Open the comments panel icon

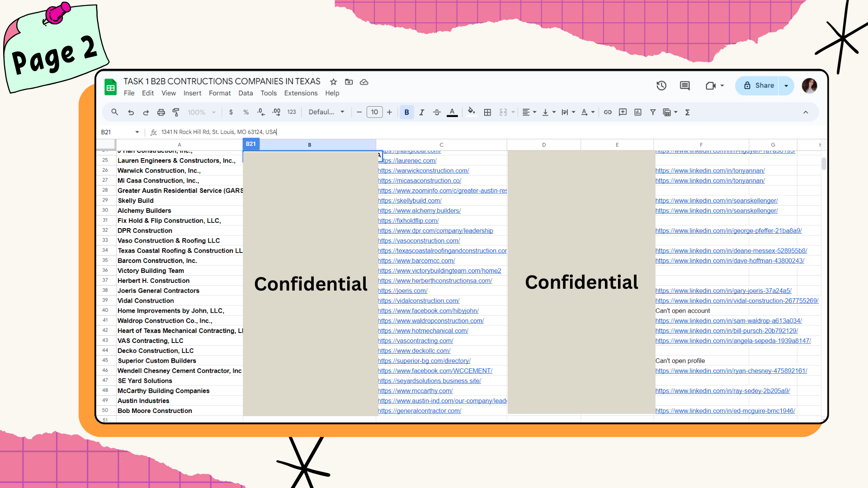(x=684, y=85)
